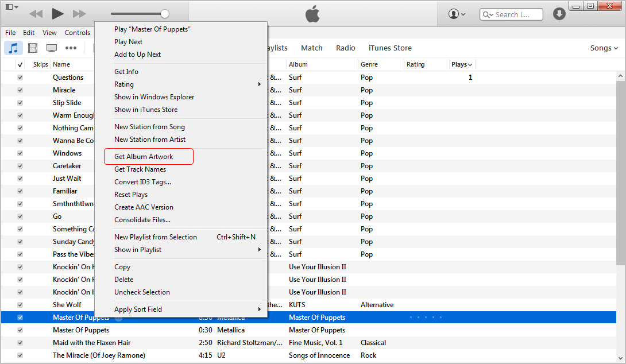The height and width of the screenshot is (364, 626).
Task: Choose Create AAC Version
Action: tap(144, 207)
